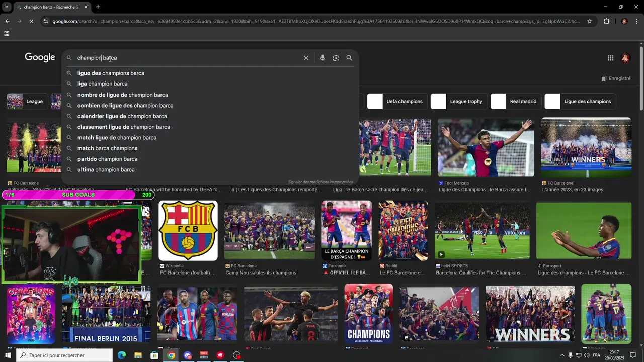This screenshot has height=362, width=644.
Task: Open the volume control in system tray
Action: point(587,355)
